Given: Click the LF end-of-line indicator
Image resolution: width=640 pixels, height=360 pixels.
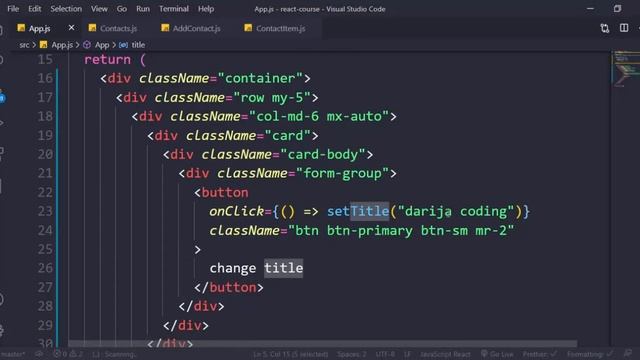Looking at the screenshot, I should [407, 354].
